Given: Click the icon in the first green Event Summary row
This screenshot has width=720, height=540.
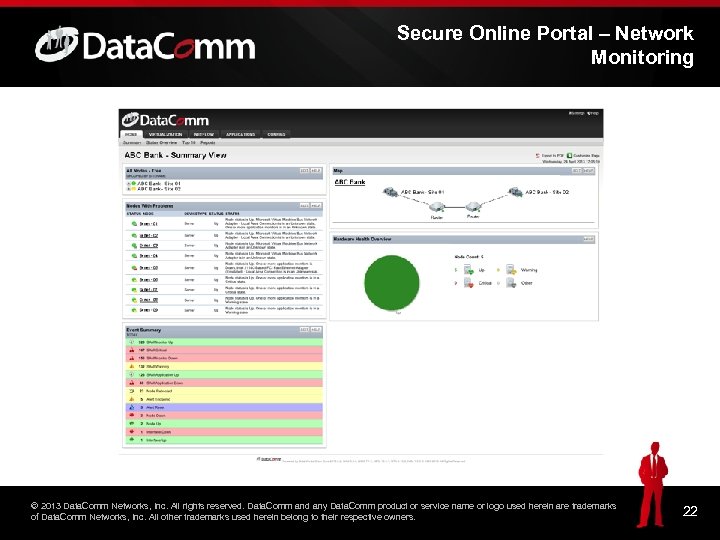Looking at the screenshot, I should 132,342.
